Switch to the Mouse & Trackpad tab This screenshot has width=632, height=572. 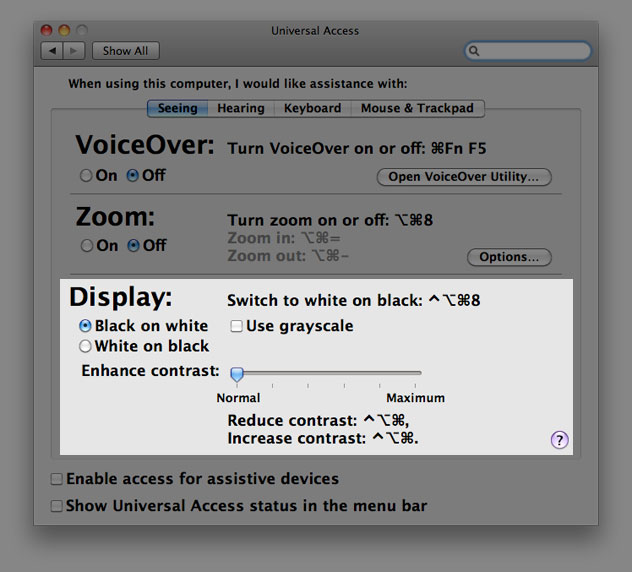coord(417,108)
